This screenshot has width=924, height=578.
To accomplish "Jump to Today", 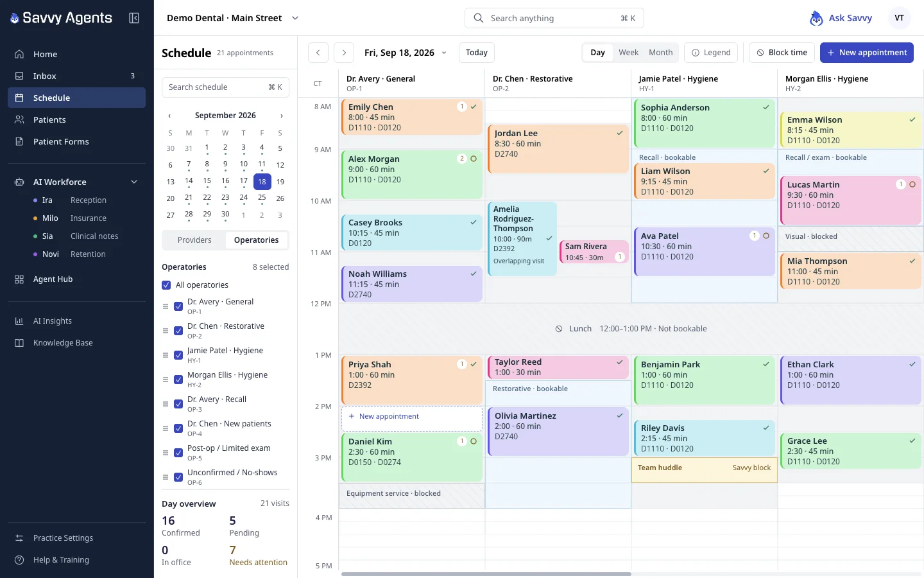I will [476, 53].
